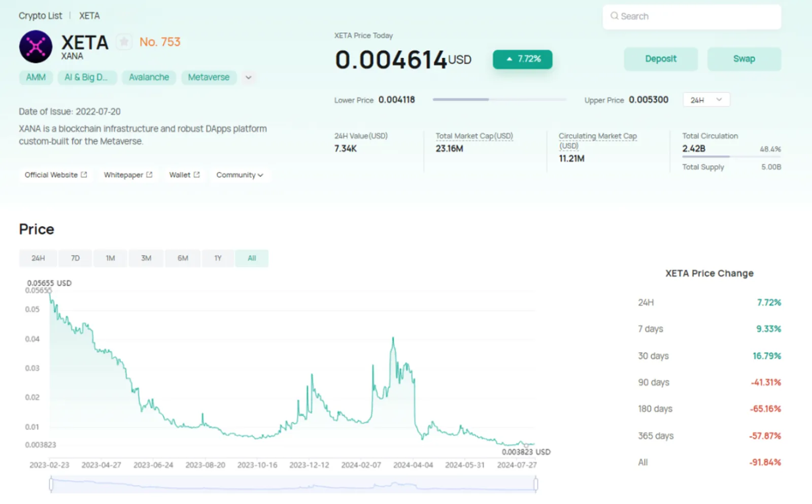Select the 7D chart timeframe tab
This screenshot has height=504, width=812.
click(x=75, y=258)
